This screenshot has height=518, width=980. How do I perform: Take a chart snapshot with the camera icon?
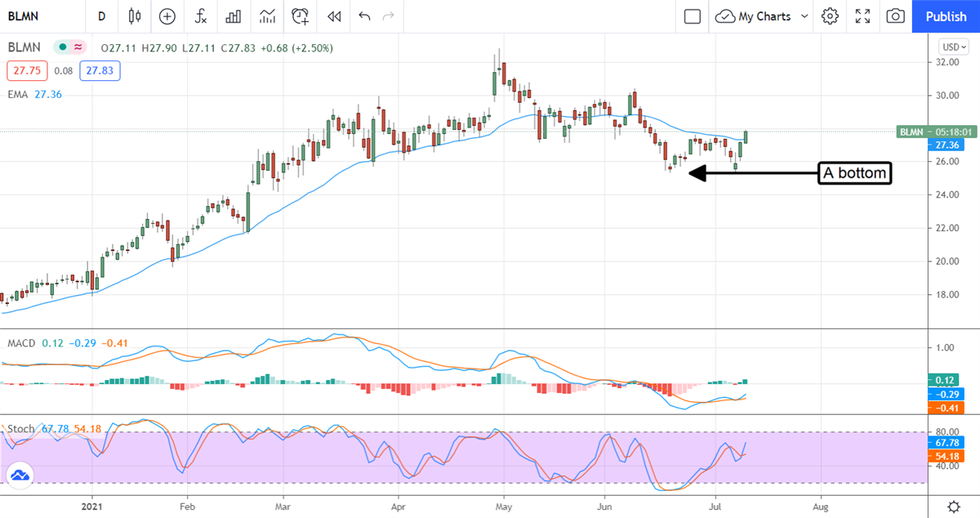point(896,16)
